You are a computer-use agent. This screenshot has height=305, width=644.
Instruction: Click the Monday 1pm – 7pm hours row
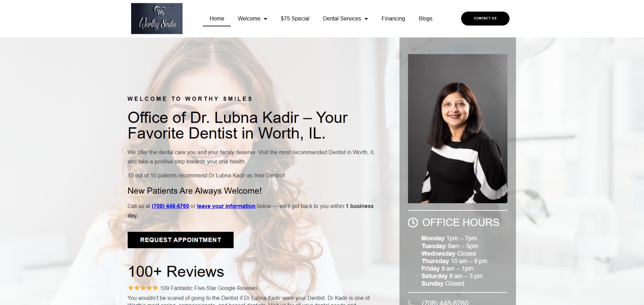tap(449, 238)
